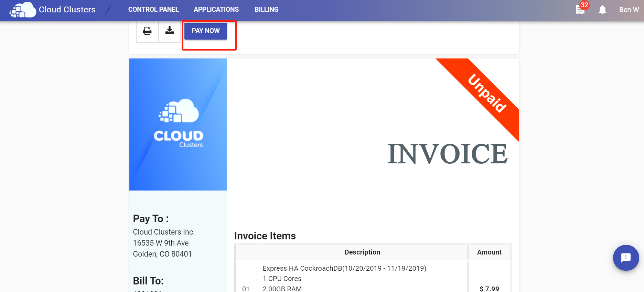This screenshot has width=644, height=292.
Task: Select the 'Cloud Clusters Inc.' payee name
Action: click(164, 232)
